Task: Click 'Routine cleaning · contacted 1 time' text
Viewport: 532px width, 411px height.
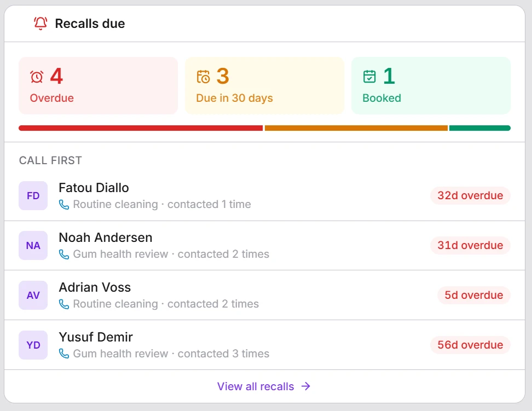Action: tap(162, 204)
